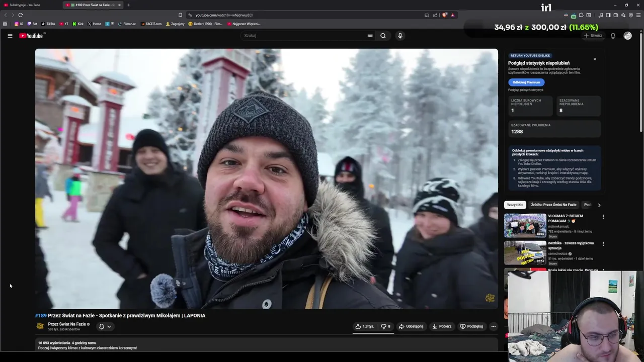The height and width of the screenshot is (362, 644).
Task: Toggle channel notification bell setting
Action: [x=101, y=326]
